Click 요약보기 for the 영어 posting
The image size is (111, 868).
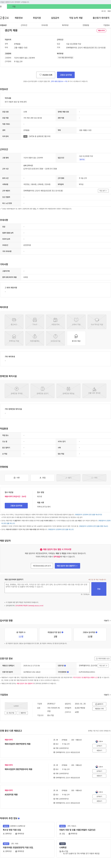(x=99, y=746)
